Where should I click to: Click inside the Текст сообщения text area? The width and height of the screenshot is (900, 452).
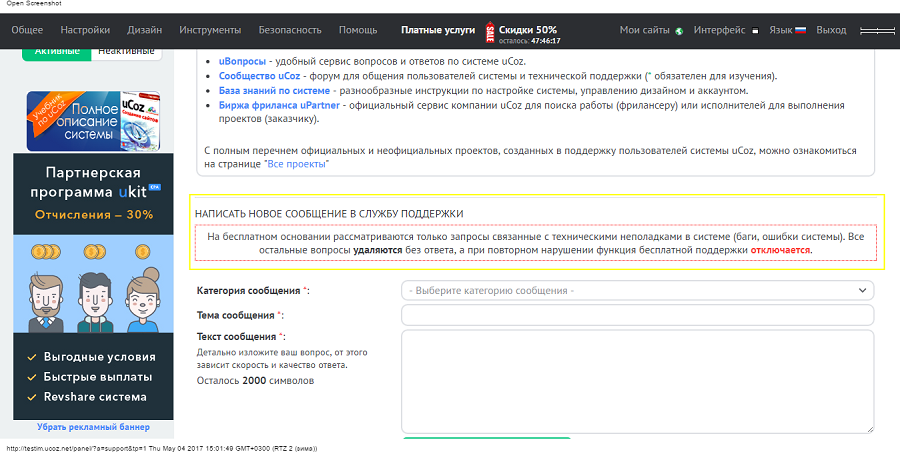(x=637, y=381)
